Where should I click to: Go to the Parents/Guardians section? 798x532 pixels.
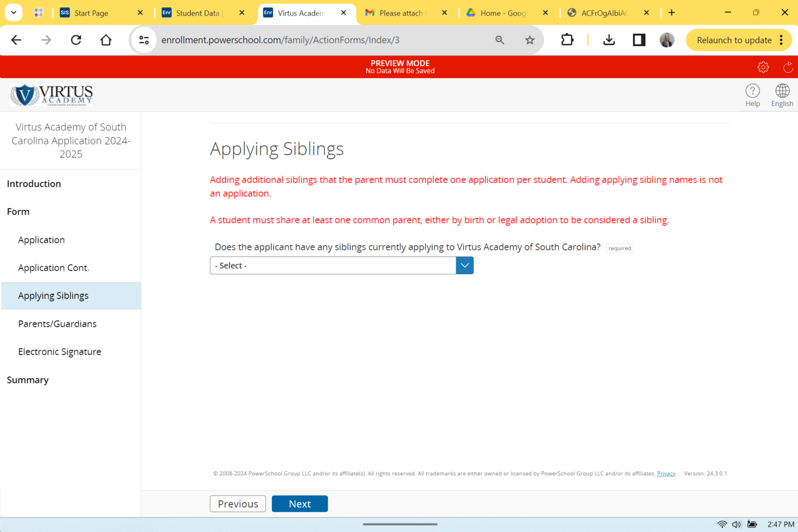pyautogui.click(x=57, y=324)
